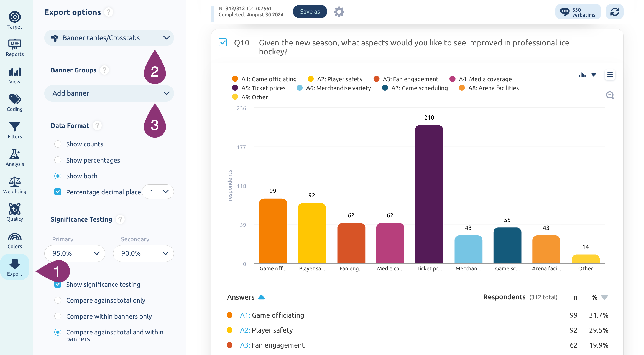The height and width of the screenshot is (355, 644).
Task: Click the refresh icon at top right
Action: click(615, 12)
